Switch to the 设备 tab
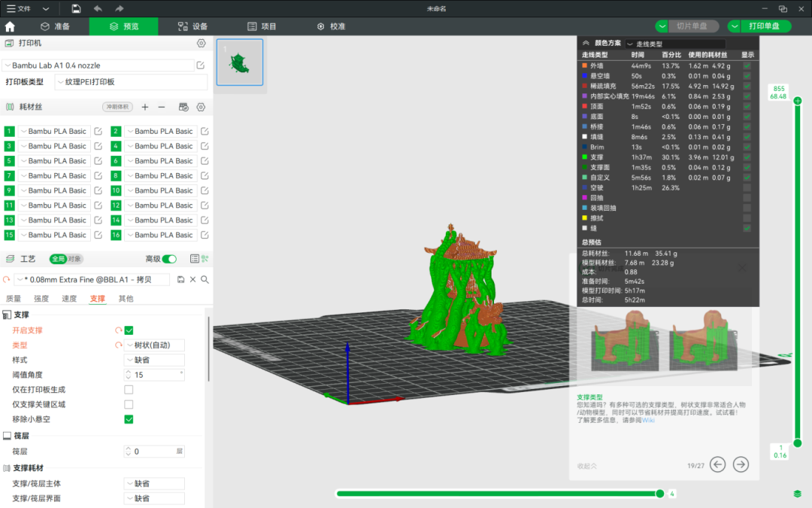The height and width of the screenshot is (508, 812). coord(192,26)
